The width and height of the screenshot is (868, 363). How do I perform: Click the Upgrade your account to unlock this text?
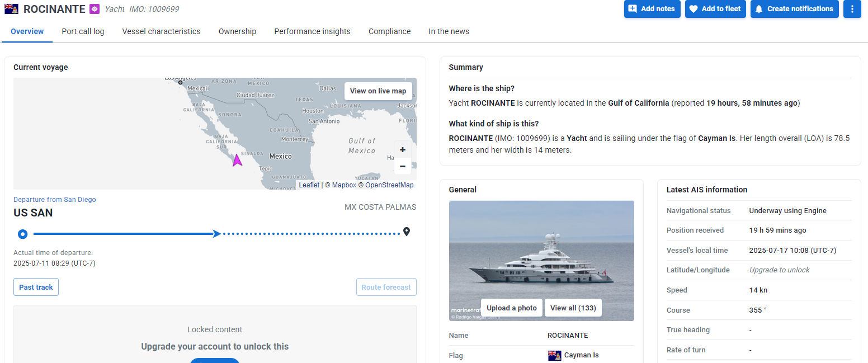(x=215, y=347)
